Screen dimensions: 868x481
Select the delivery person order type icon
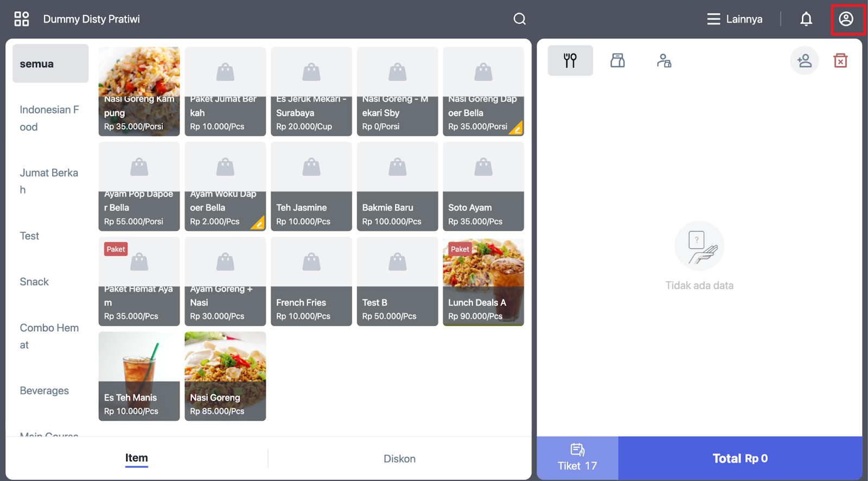click(x=664, y=60)
